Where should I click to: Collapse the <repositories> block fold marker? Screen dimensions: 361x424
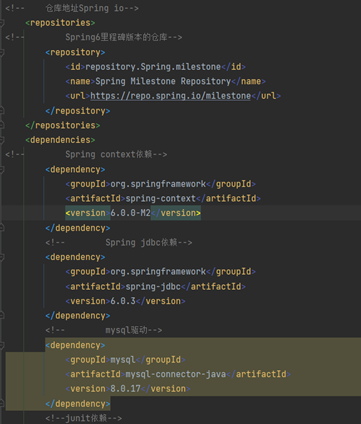pyautogui.click(x=2, y=23)
